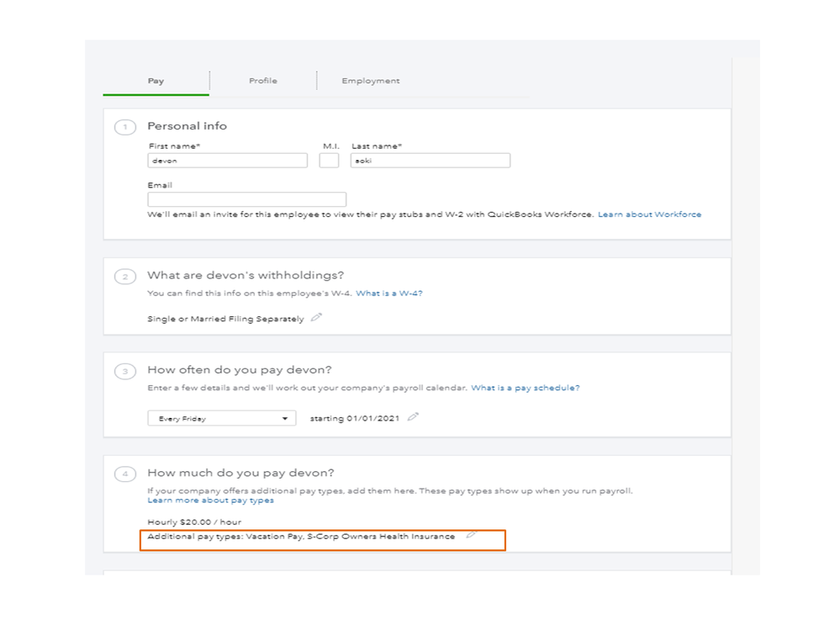Click the step 1 circle for Personal info

(x=125, y=127)
